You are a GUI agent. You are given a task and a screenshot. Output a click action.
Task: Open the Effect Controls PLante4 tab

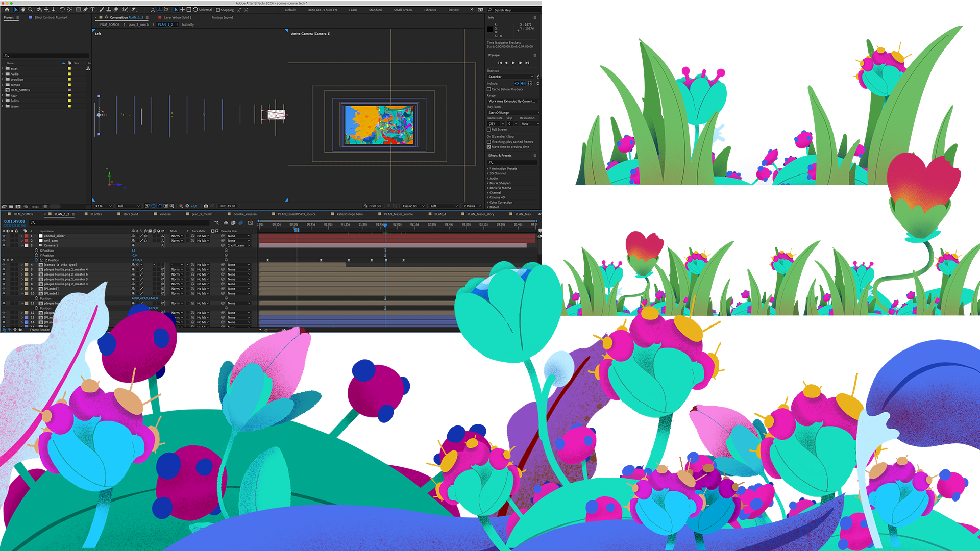pos(50,17)
